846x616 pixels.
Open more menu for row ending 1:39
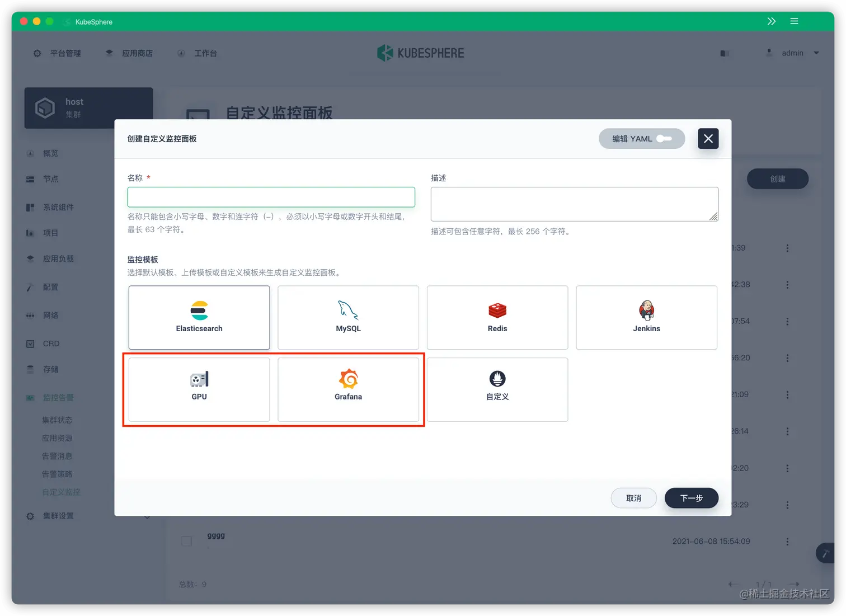[787, 248]
